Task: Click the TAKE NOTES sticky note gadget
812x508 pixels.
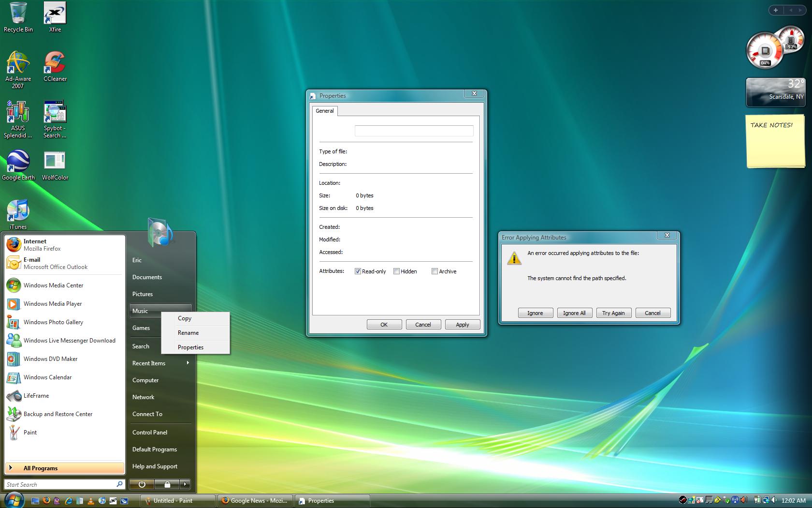Action: tap(775, 141)
